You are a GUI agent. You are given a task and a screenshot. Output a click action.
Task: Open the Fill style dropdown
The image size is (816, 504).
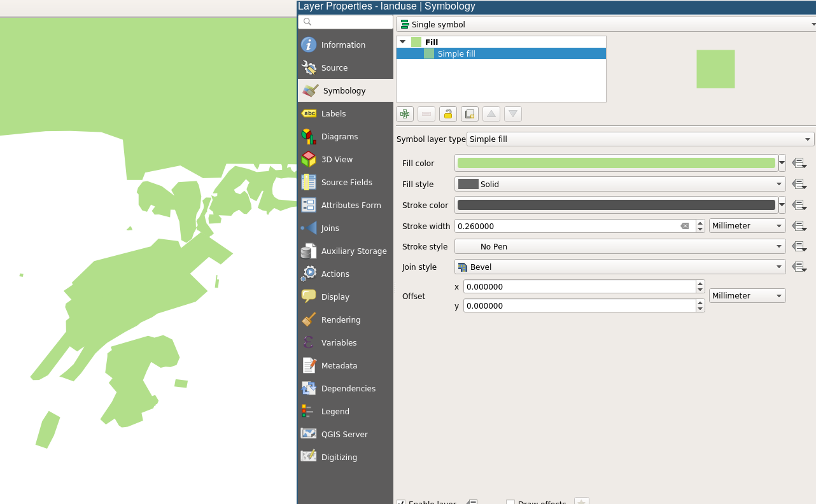[x=620, y=185]
